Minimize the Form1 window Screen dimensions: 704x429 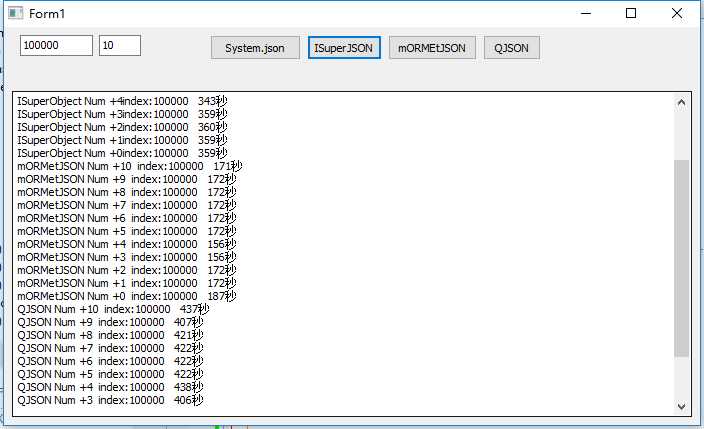(586, 13)
